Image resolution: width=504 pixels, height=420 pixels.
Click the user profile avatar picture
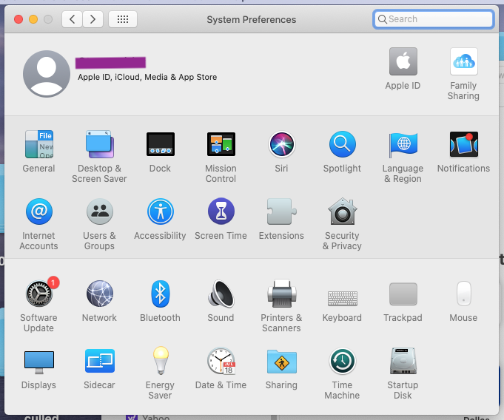pyautogui.click(x=47, y=73)
